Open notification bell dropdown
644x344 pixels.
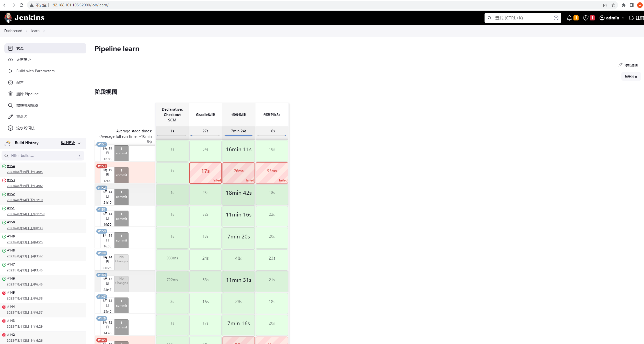(x=569, y=18)
